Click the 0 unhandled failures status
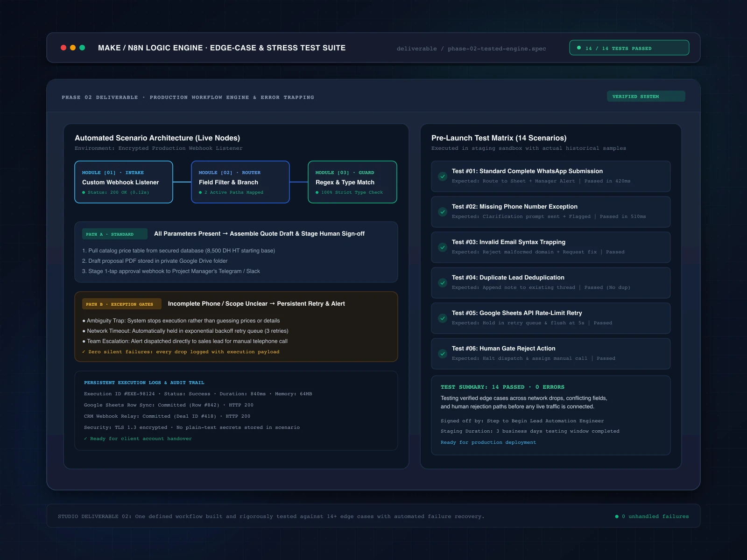Image resolution: width=747 pixels, height=560 pixels. click(x=652, y=516)
